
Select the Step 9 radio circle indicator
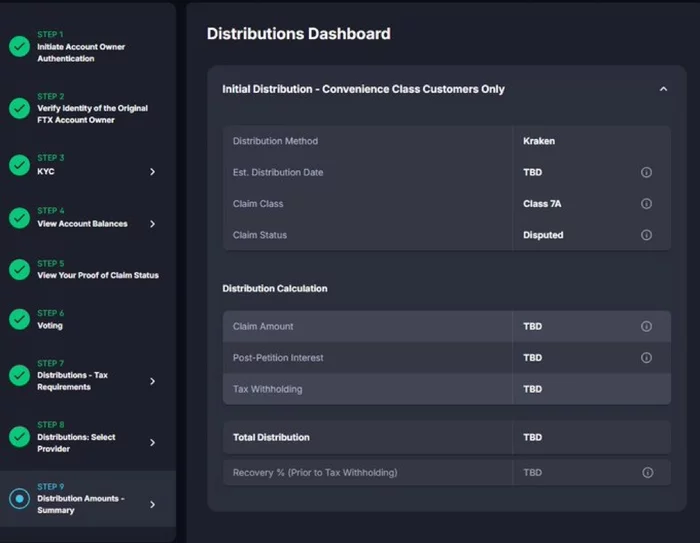[19, 499]
